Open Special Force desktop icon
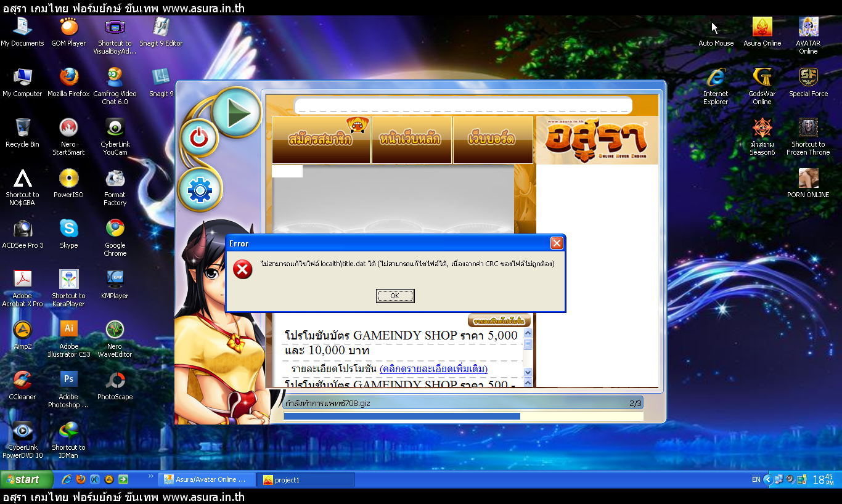 pyautogui.click(x=808, y=83)
